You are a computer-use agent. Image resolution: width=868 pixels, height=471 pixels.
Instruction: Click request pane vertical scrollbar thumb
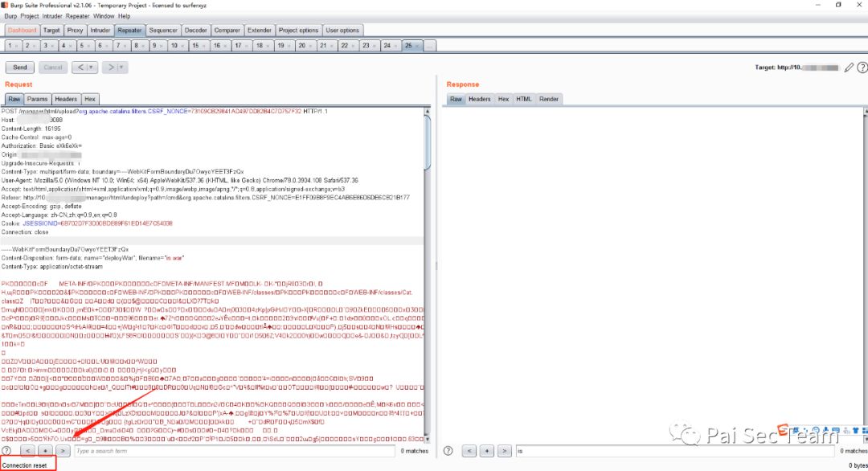click(428, 143)
